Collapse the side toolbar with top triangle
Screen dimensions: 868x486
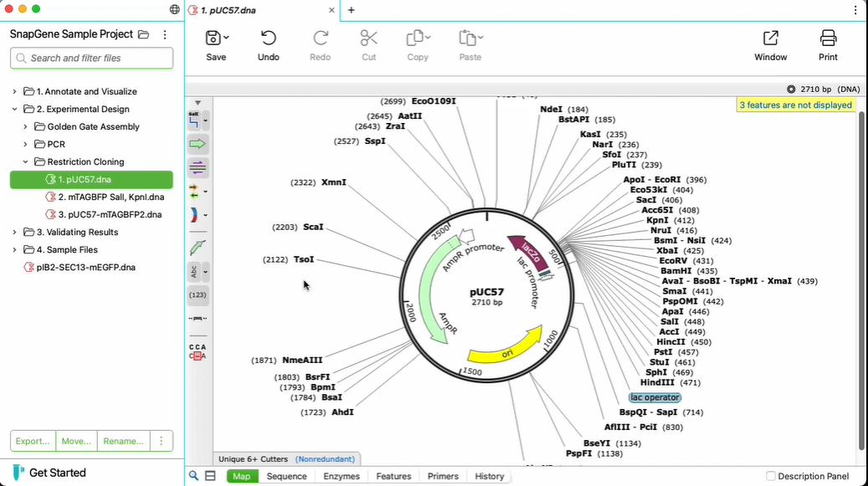pyautogui.click(x=198, y=103)
